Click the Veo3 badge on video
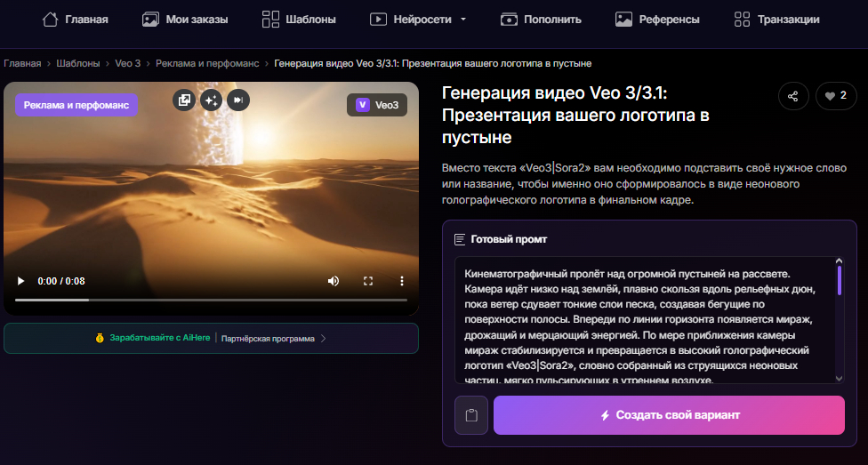The image size is (868, 465). [377, 105]
